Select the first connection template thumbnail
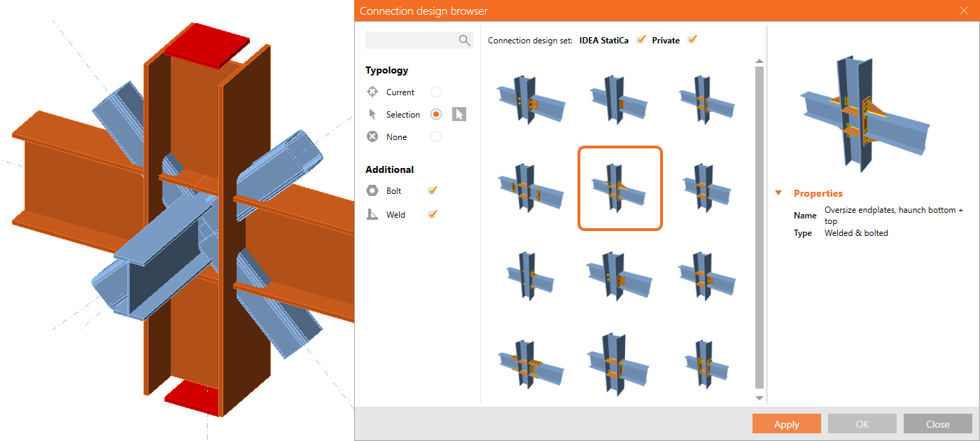 (530, 99)
